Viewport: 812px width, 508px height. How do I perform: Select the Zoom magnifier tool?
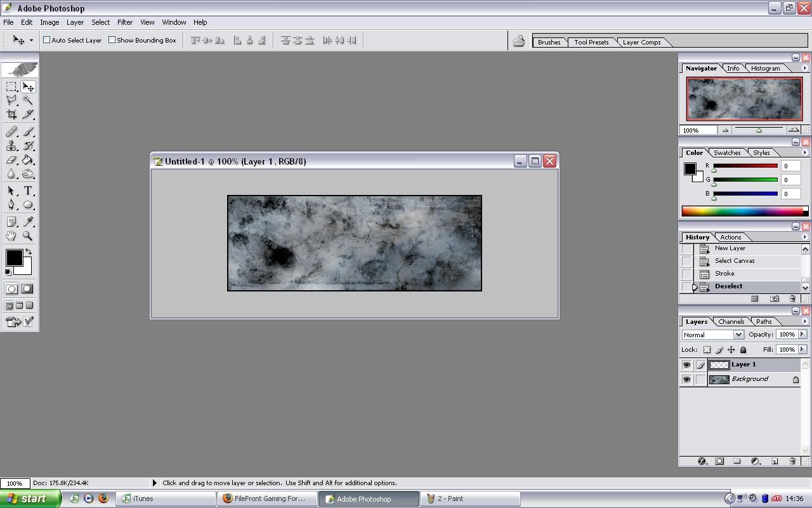(x=28, y=236)
